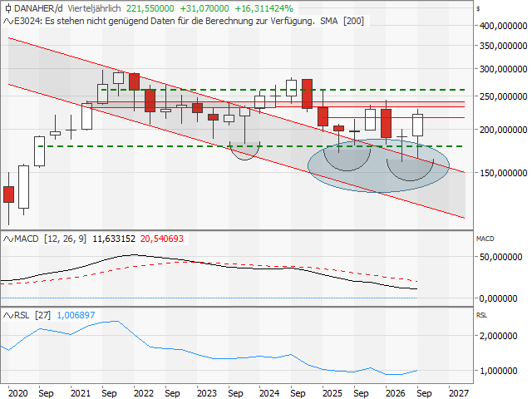The height and width of the screenshot is (399, 532).
Task: Click the 150,000000 price axis label
Action: (x=503, y=173)
